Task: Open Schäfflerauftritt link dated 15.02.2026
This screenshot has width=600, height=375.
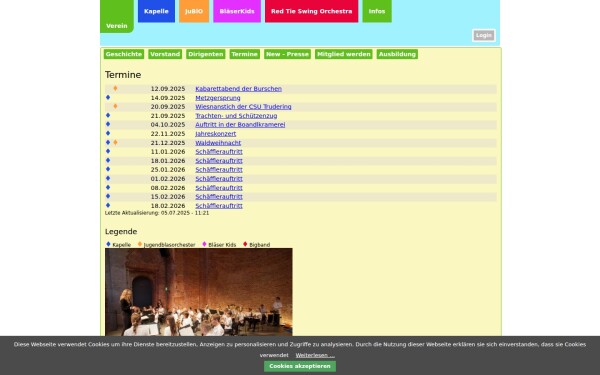Action: coord(219,197)
